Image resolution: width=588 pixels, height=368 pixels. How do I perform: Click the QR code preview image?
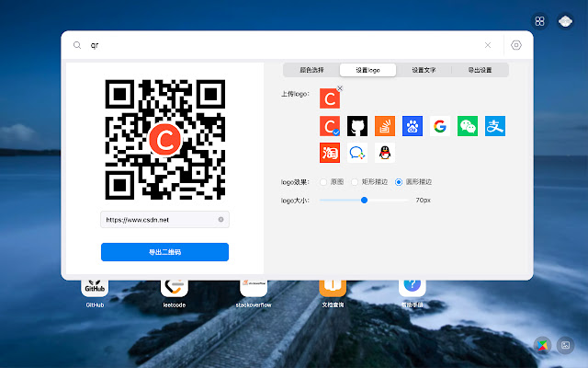(165, 139)
